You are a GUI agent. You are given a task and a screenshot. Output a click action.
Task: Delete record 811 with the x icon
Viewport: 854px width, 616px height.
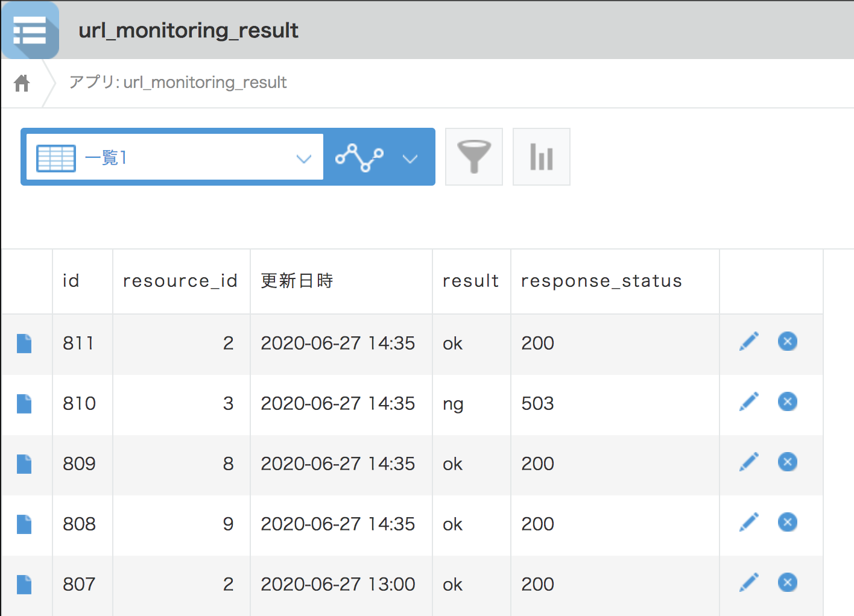pyautogui.click(x=788, y=341)
